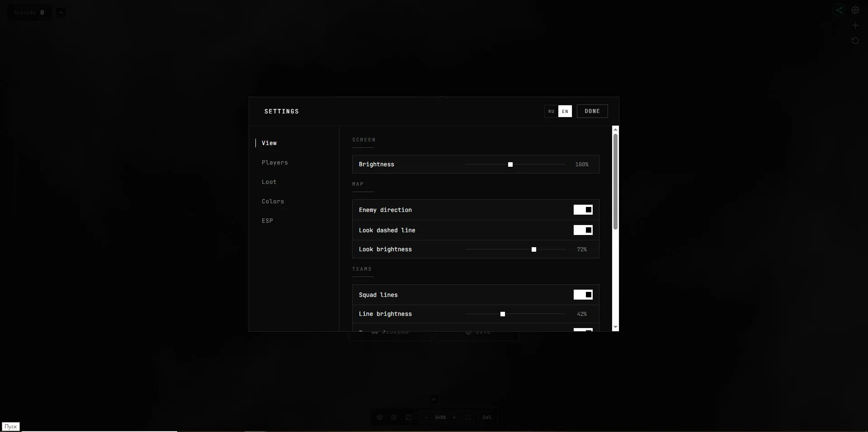Click the 100% Brightness value
The width and height of the screenshot is (868, 432).
click(x=582, y=164)
